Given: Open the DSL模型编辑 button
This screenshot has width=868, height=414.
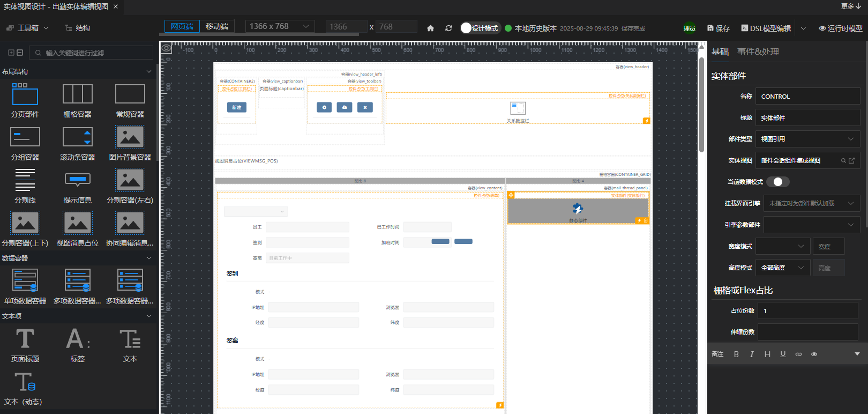Looking at the screenshot, I should tap(766, 28).
